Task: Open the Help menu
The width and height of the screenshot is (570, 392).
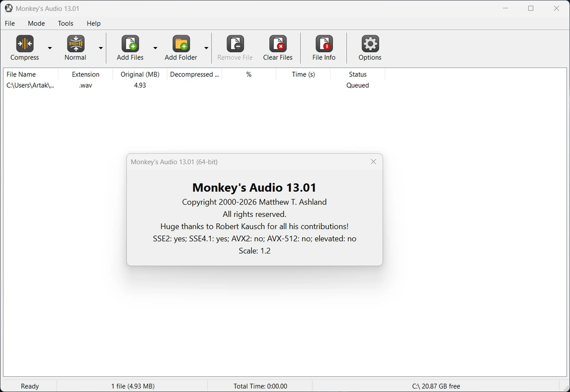Action: click(x=94, y=23)
